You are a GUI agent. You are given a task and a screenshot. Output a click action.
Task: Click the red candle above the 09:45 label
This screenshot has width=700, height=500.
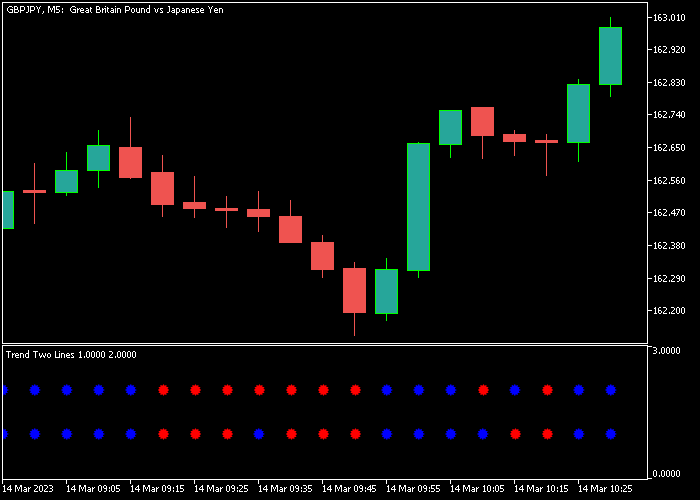point(322,256)
